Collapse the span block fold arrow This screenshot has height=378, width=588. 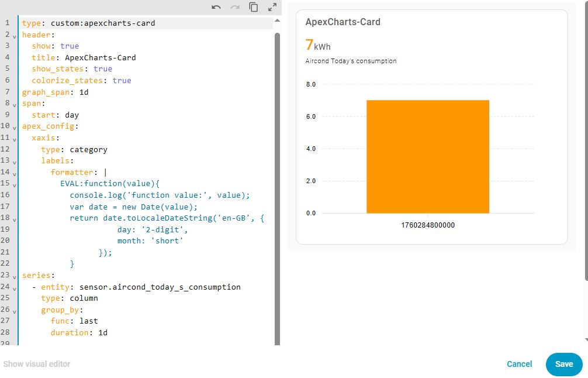coord(15,105)
